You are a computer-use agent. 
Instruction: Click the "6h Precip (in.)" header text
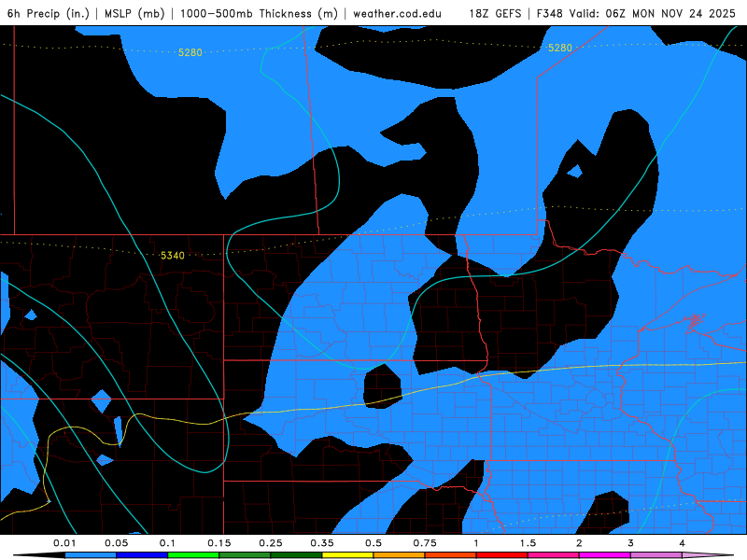click(49, 13)
